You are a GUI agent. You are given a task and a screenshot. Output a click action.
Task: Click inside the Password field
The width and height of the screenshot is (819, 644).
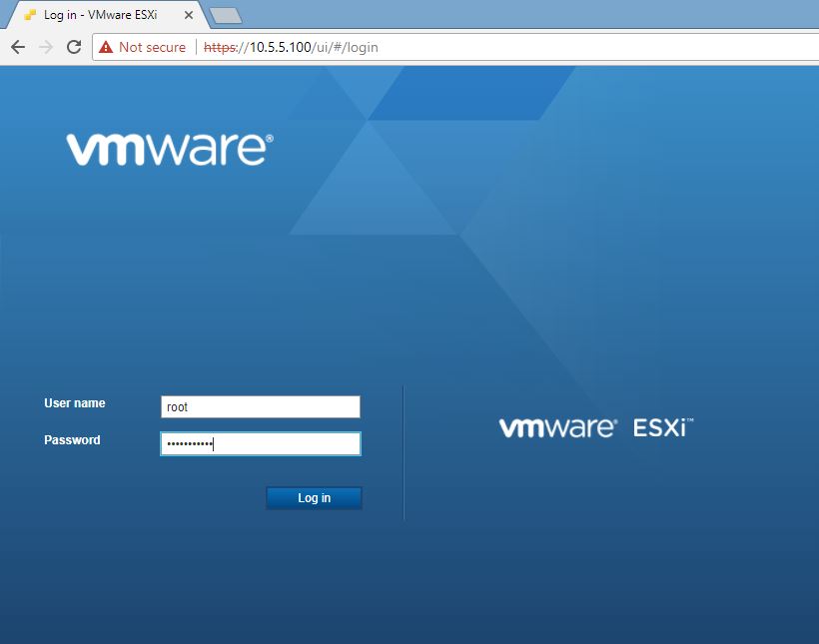tap(260, 443)
